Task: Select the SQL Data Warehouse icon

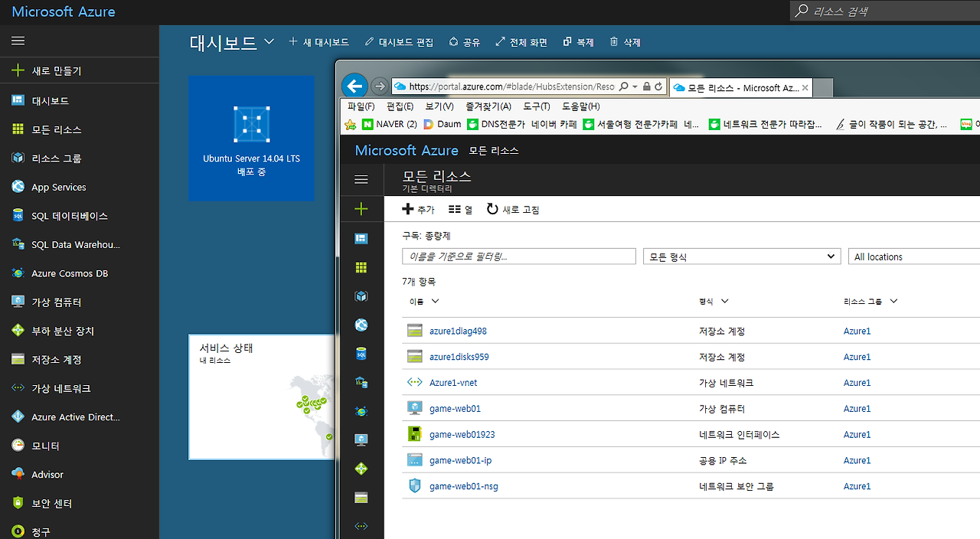Action: [18, 244]
